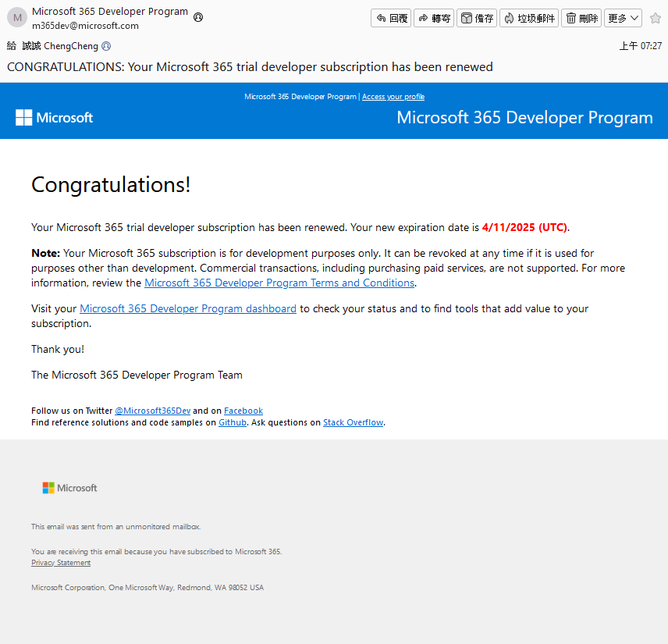This screenshot has width=668, height=644.
Task: Click the sender avatar with letter M
Action: [x=17, y=17]
